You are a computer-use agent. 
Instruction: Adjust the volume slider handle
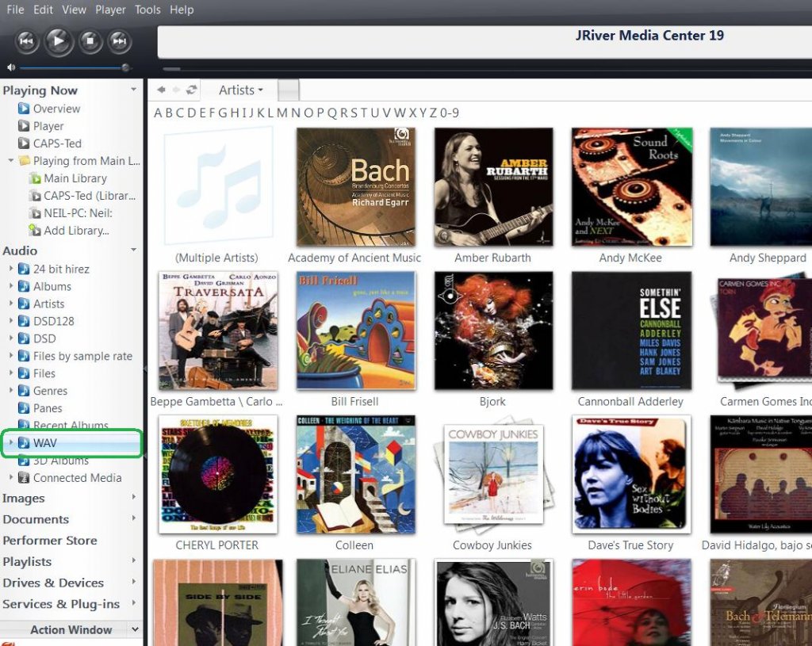coord(125,67)
